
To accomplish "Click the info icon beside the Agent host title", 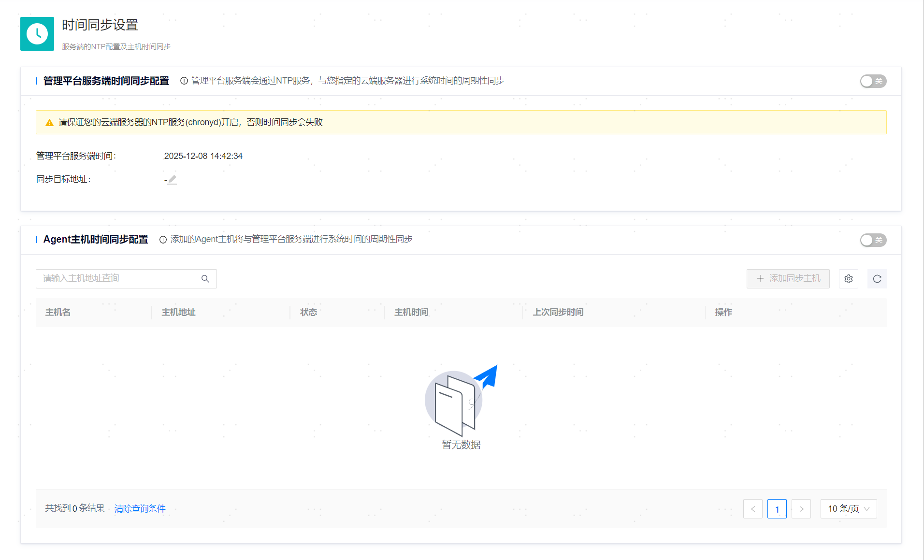I will (x=163, y=240).
